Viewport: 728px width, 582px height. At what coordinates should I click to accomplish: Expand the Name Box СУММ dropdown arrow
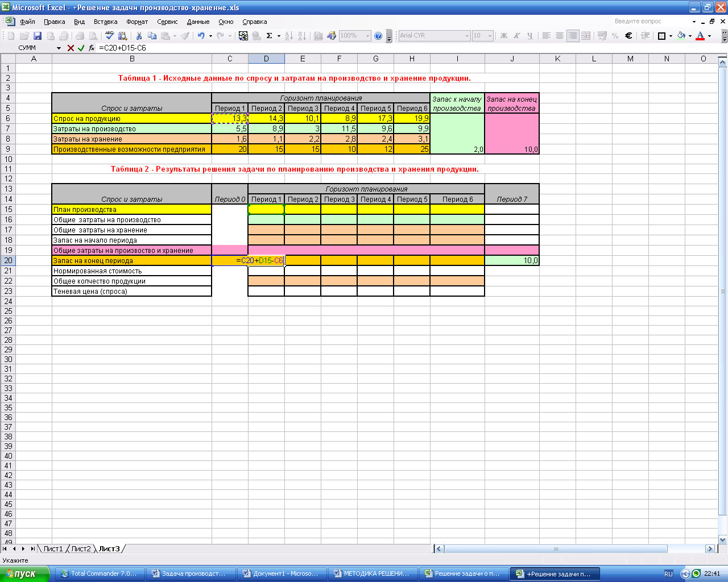pos(59,48)
